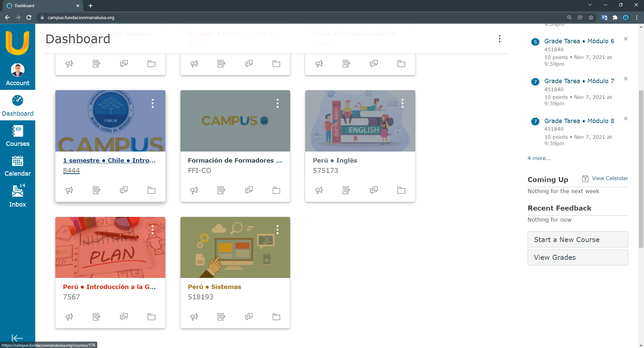
Task: Open discussions icon on Perú Sistemas card
Action: (249, 317)
